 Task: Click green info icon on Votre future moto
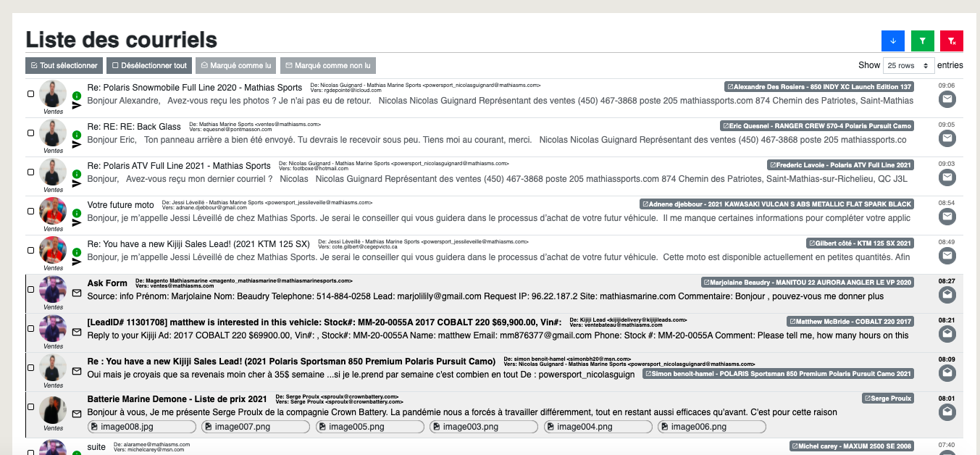coord(77,213)
